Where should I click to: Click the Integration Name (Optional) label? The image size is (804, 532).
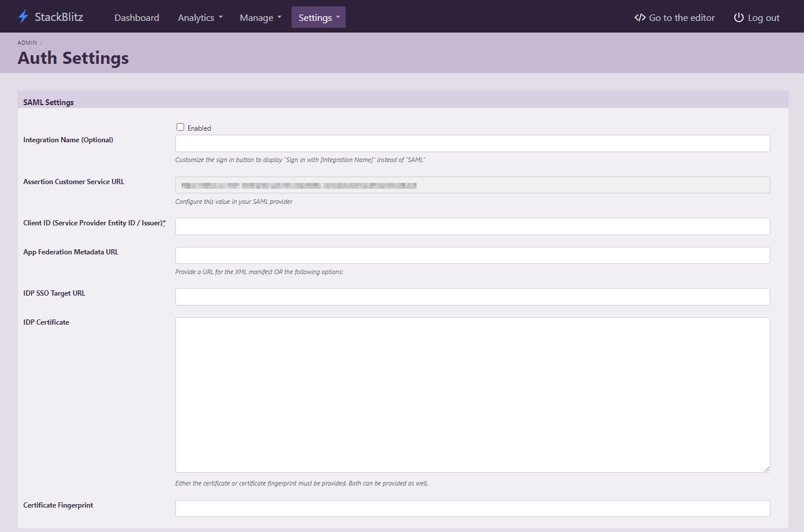[68, 140]
